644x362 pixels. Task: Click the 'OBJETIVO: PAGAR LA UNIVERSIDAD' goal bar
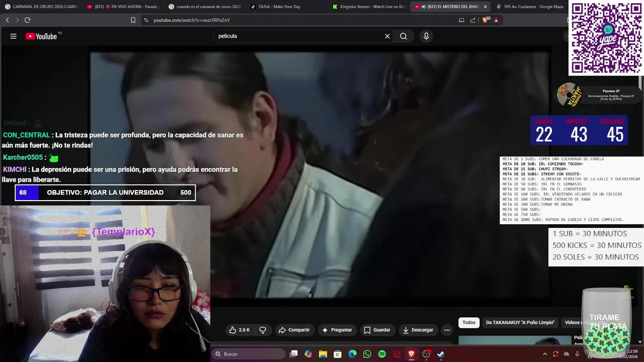pos(105,193)
